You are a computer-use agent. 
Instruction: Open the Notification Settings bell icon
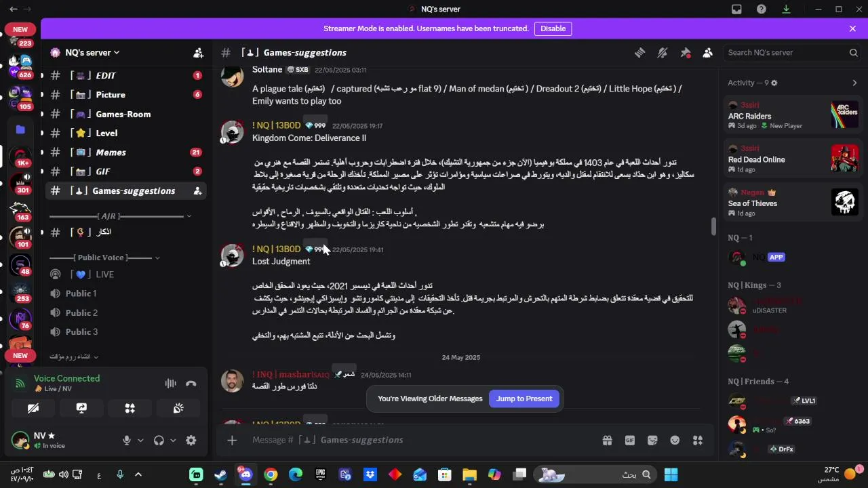pos(663,53)
